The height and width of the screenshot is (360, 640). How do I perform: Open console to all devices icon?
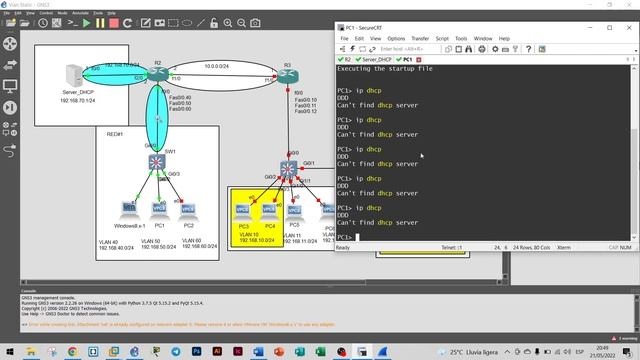point(72,23)
